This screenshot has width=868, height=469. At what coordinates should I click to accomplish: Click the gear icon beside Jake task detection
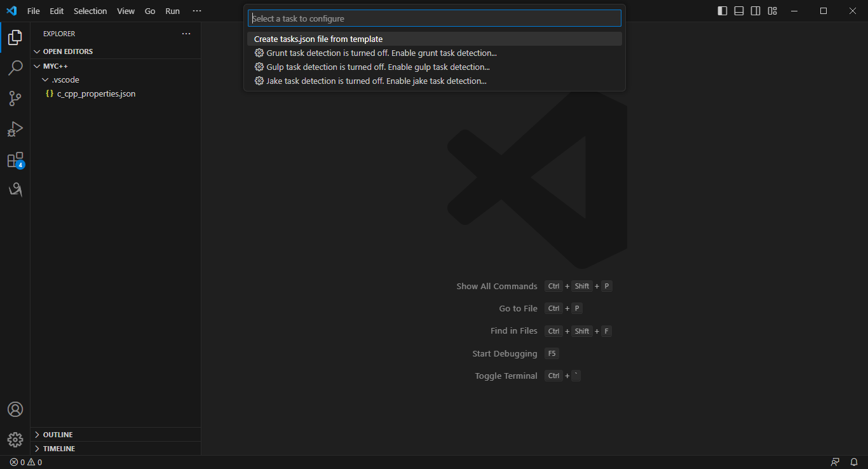[x=259, y=81]
